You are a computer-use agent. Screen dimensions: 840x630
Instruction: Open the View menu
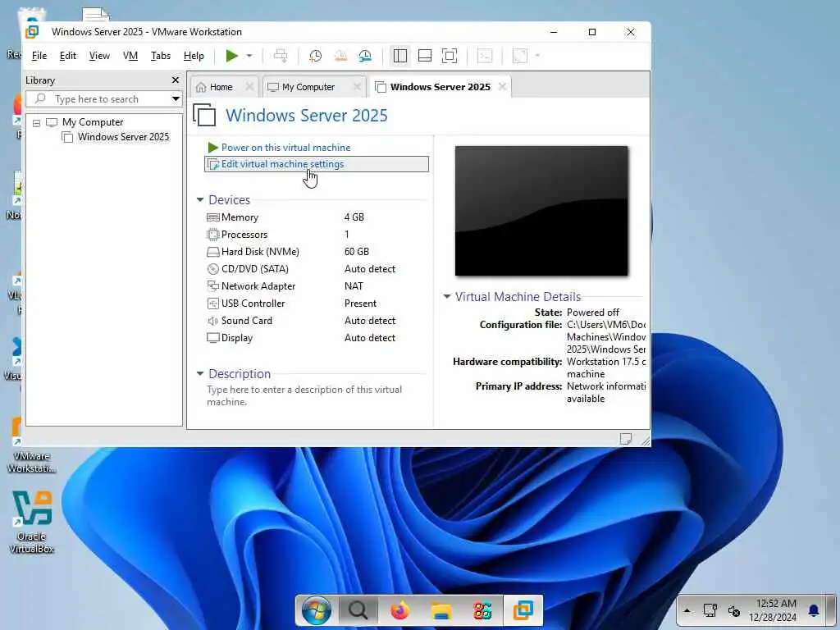click(99, 56)
